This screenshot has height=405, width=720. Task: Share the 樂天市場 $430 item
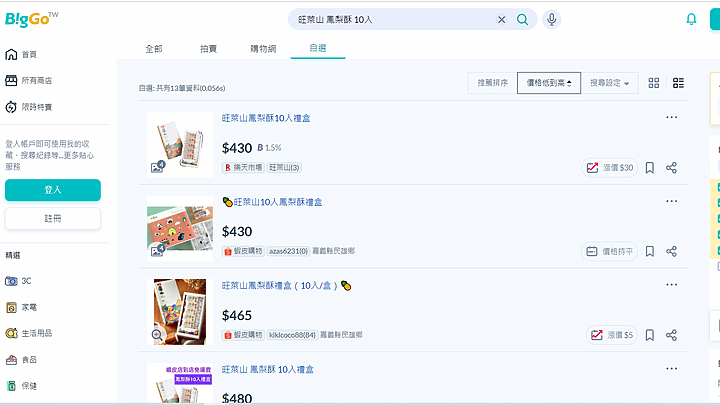point(671,168)
